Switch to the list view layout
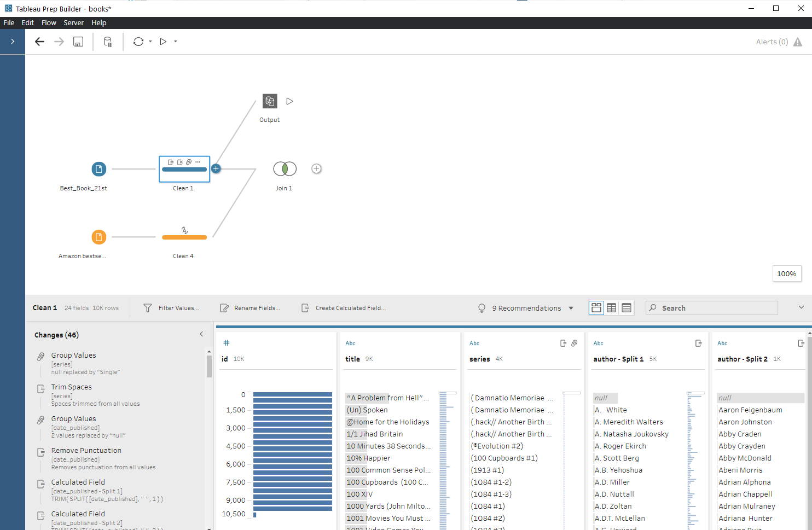812x530 pixels. tap(627, 307)
